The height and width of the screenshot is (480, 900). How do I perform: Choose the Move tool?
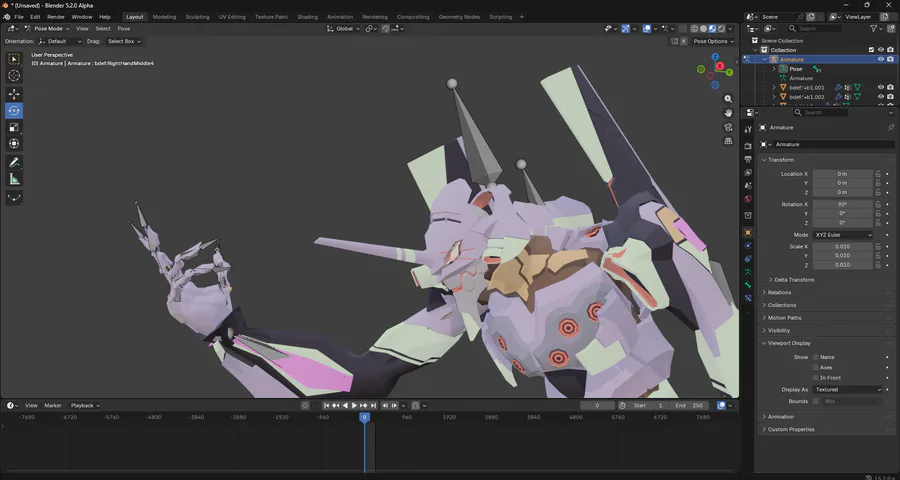coord(14,94)
